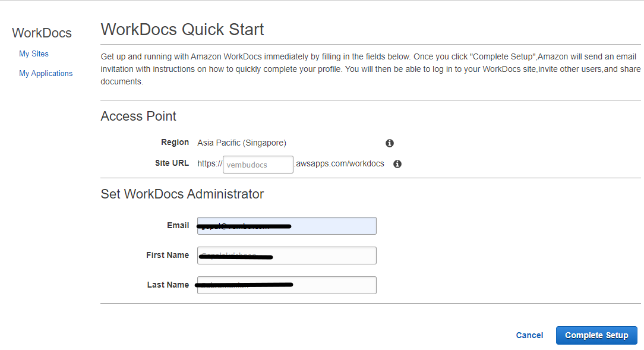This screenshot has width=644, height=350.
Task: Click the First Name input field
Action: coord(287,256)
